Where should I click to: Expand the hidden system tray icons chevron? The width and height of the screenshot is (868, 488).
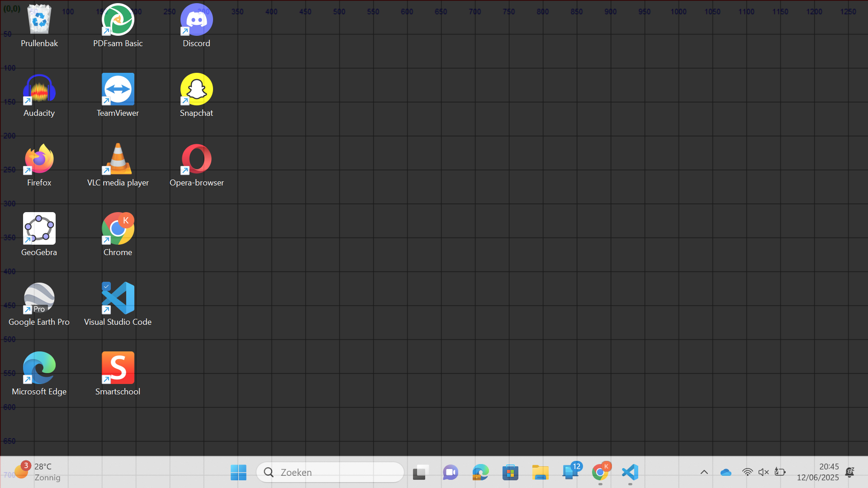(704, 473)
